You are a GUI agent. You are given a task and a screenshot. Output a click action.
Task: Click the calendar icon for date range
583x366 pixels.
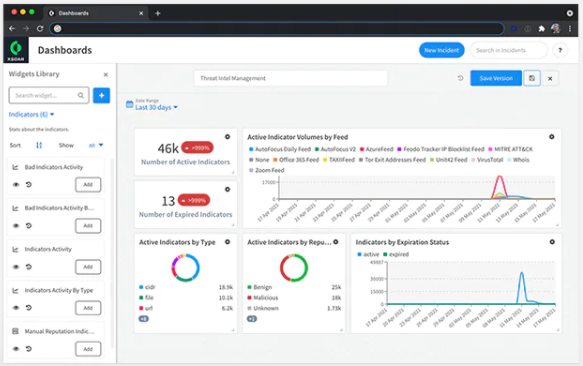[129, 104]
